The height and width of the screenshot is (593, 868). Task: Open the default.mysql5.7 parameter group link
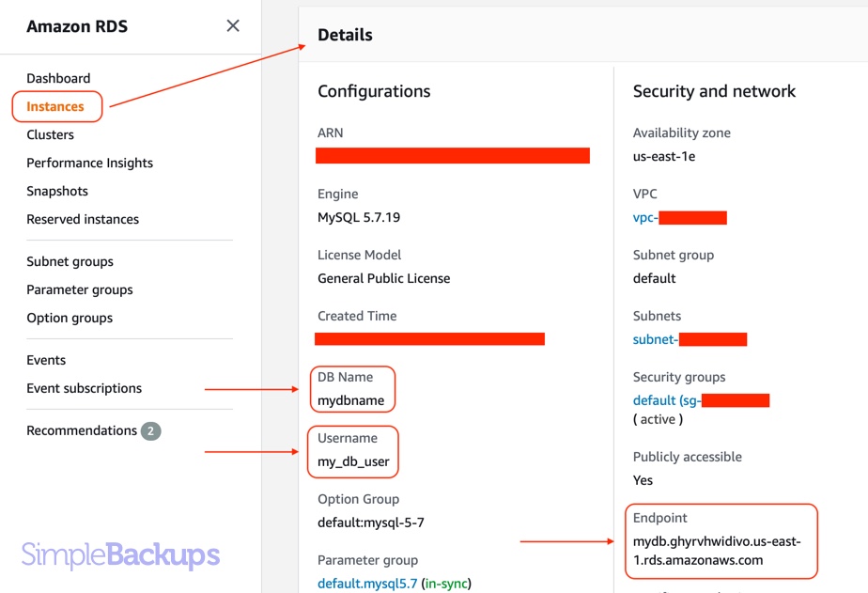click(x=367, y=584)
